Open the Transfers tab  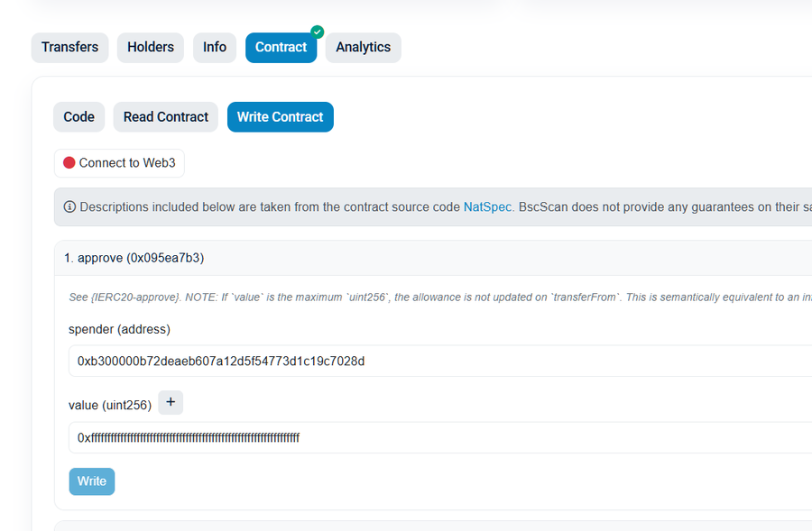point(70,48)
